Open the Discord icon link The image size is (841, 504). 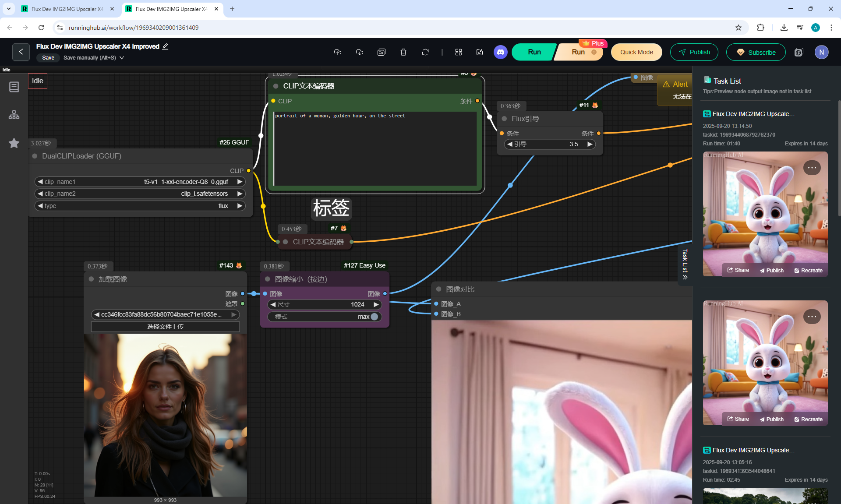(500, 52)
